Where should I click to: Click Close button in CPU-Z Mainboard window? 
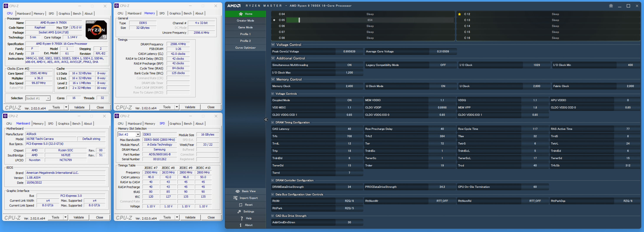[99, 217]
